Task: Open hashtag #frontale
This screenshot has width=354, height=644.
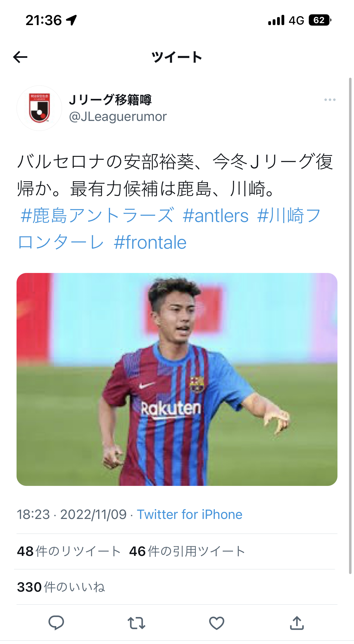Action: 150,242
